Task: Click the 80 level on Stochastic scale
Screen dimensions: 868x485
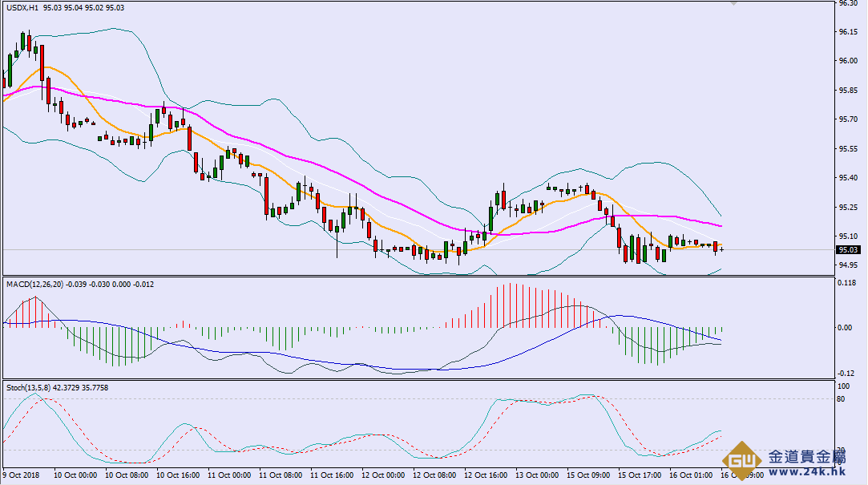Action: [x=843, y=398]
